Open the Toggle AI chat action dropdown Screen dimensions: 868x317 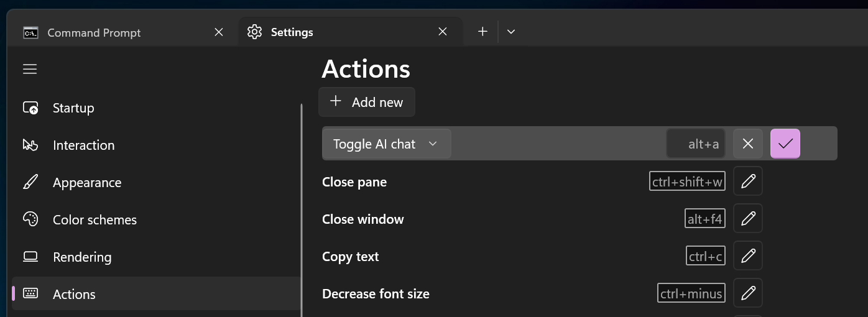click(x=386, y=144)
